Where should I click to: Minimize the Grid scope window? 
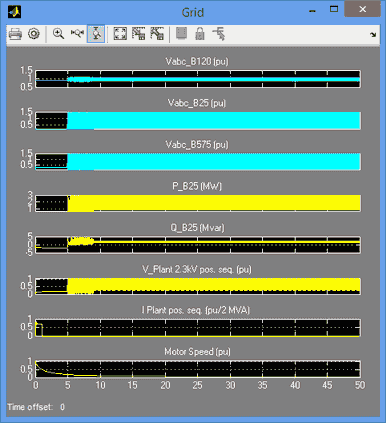coord(312,11)
